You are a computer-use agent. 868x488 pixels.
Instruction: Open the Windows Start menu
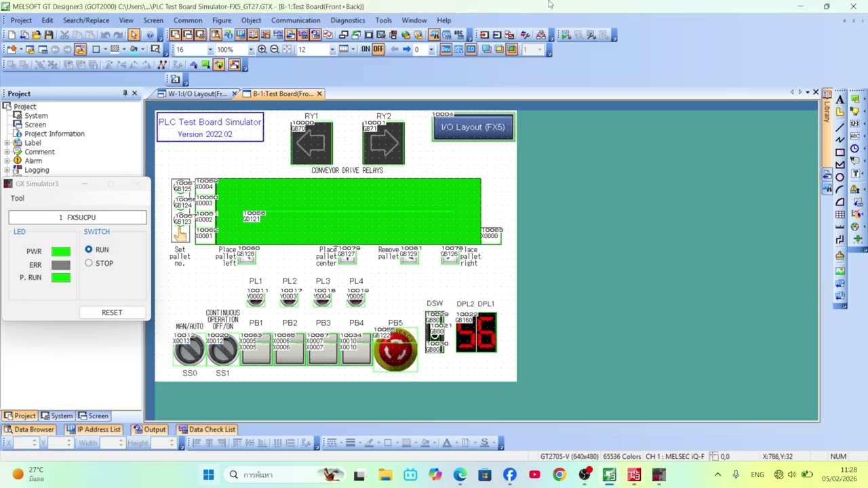point(208,474)
